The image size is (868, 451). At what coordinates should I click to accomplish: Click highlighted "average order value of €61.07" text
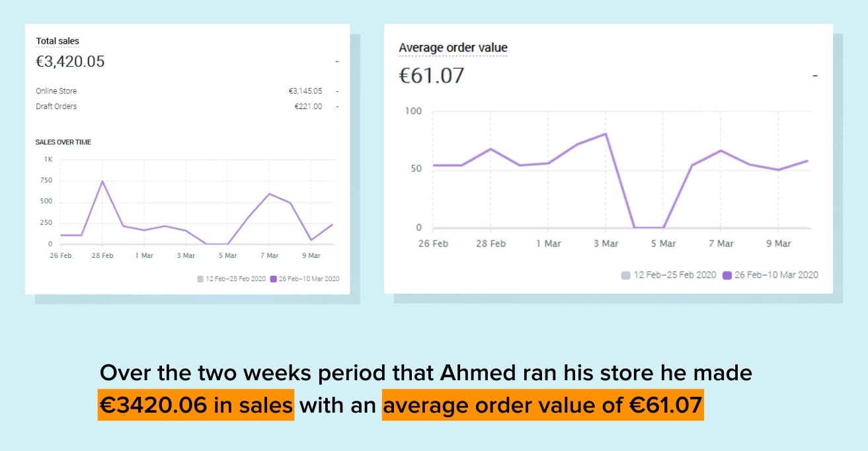point(543,405)
